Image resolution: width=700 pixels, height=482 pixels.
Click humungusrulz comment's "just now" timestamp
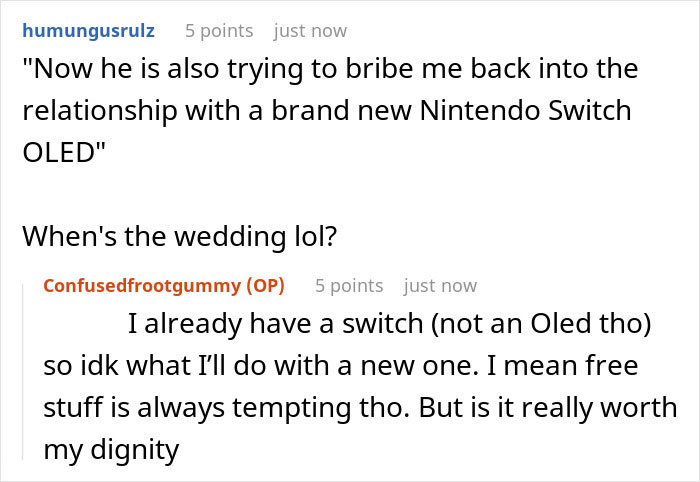[x=310, y=30]
